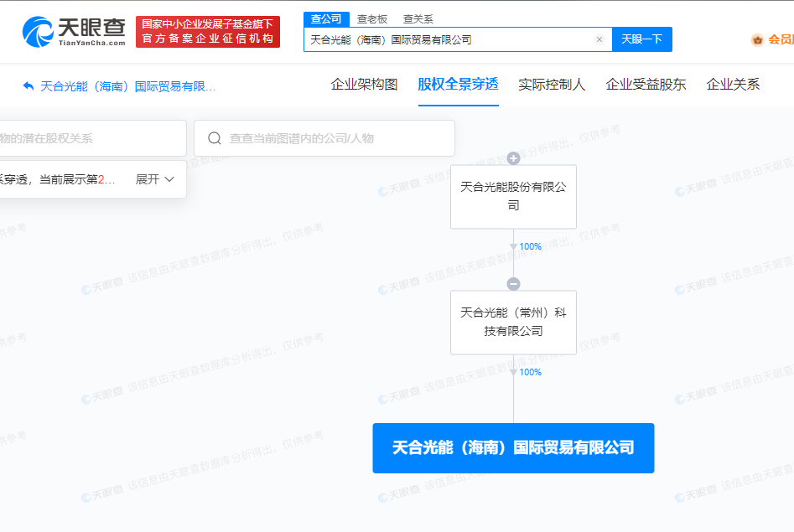
Task: Switch to the 实际控制人 tab
Action: click(552, 84)
